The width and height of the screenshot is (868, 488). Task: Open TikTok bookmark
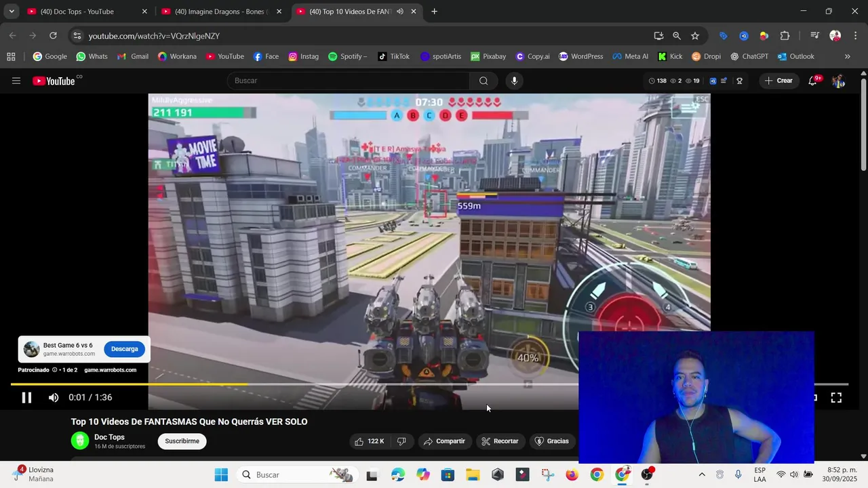(x=393, y=57)
